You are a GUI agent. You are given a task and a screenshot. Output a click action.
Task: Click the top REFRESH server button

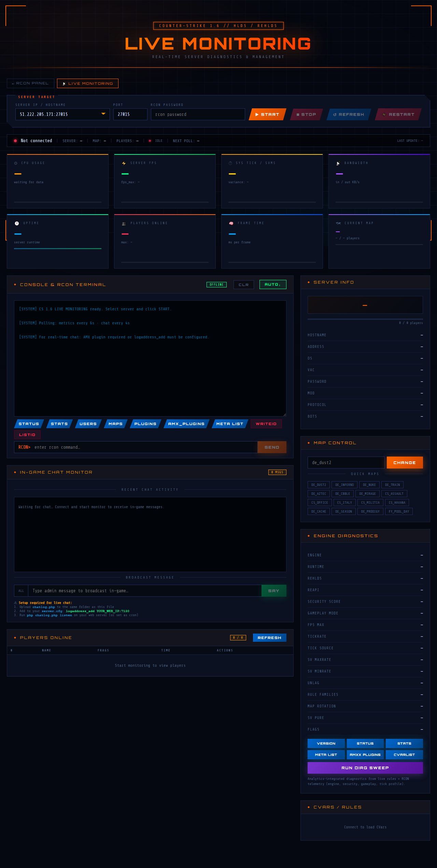[349, 114]
